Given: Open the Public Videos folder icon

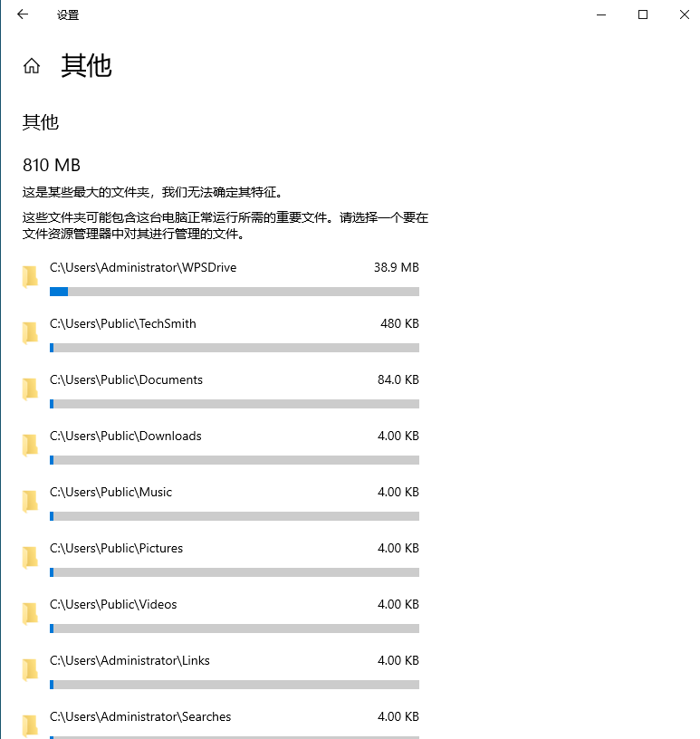Looking at the screenshot, I should tap(30, 613).
